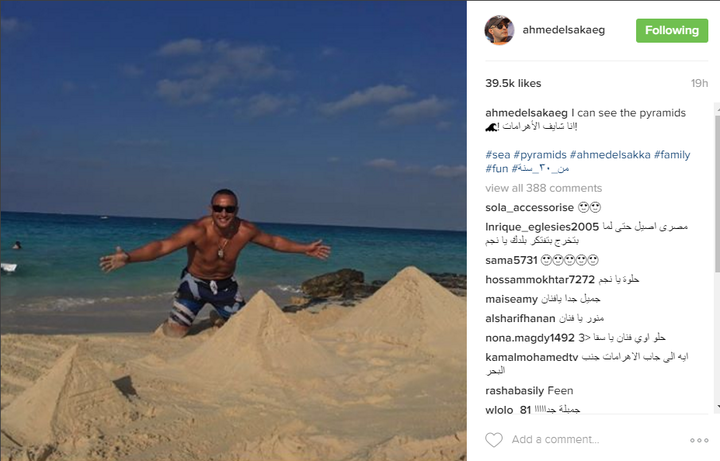The width and height of the screenshot is (720, 461).
Task: View the 39.5k likes list
Action: click(x=513, y=83)
